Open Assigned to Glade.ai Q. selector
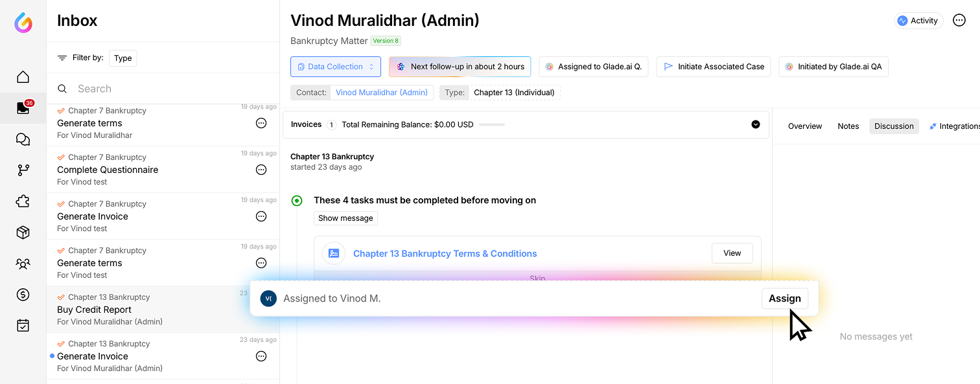Screen dimensions: 980x384 593,67
